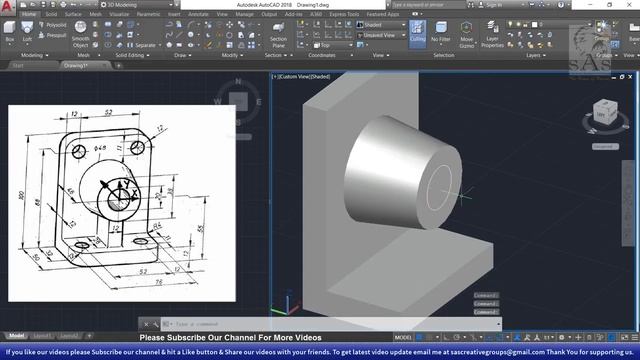Expand the Modeling panel

[34, 55]
